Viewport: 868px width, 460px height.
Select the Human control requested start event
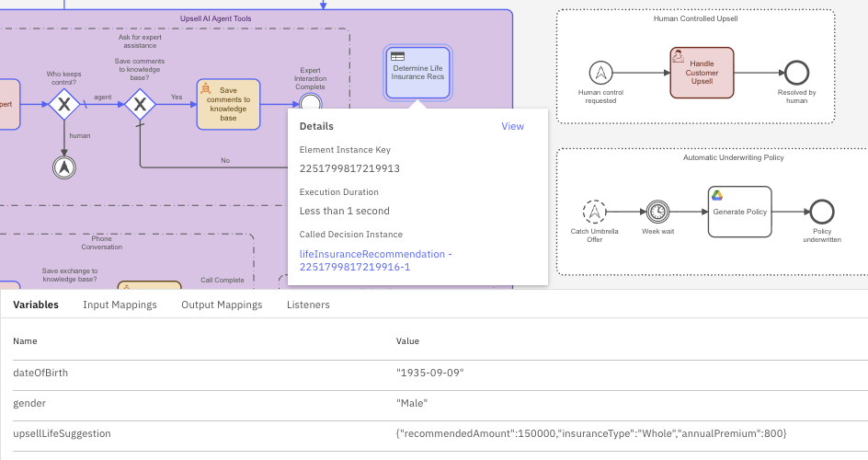[600, 72]
